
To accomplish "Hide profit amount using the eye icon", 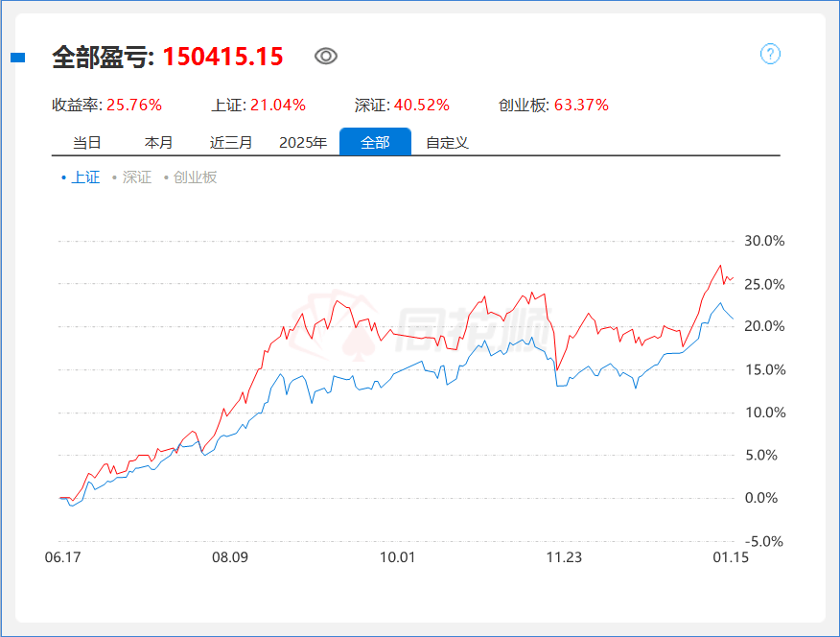I will tap(326, 57).
